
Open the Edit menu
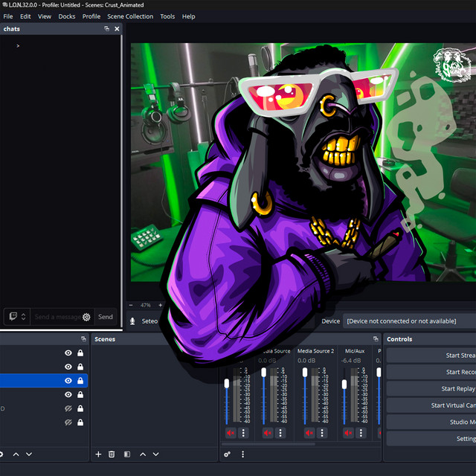[x=25, y=16]
